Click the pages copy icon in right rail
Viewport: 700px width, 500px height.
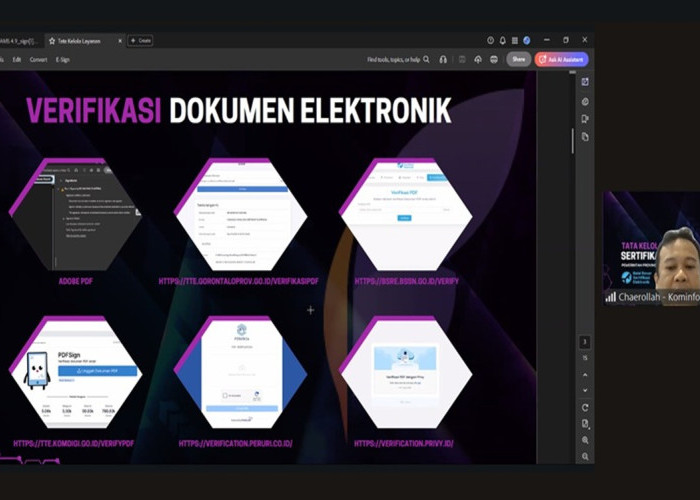tap(585, 137)
